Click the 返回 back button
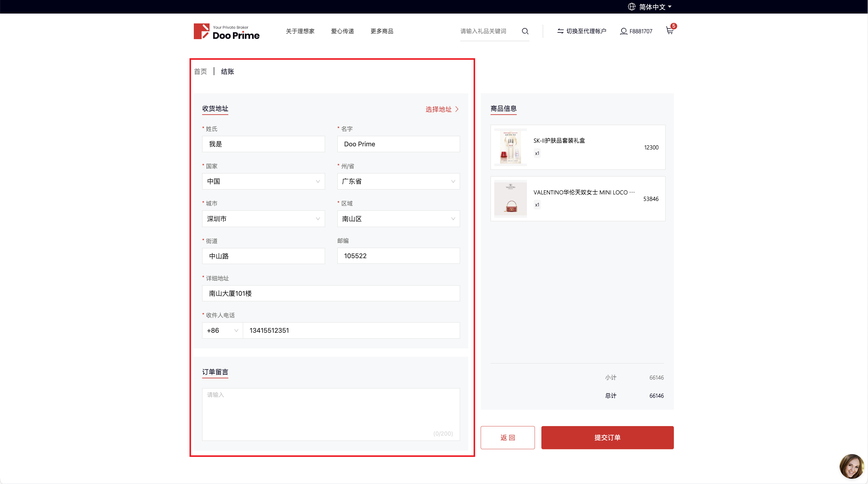 pos(507,437)
